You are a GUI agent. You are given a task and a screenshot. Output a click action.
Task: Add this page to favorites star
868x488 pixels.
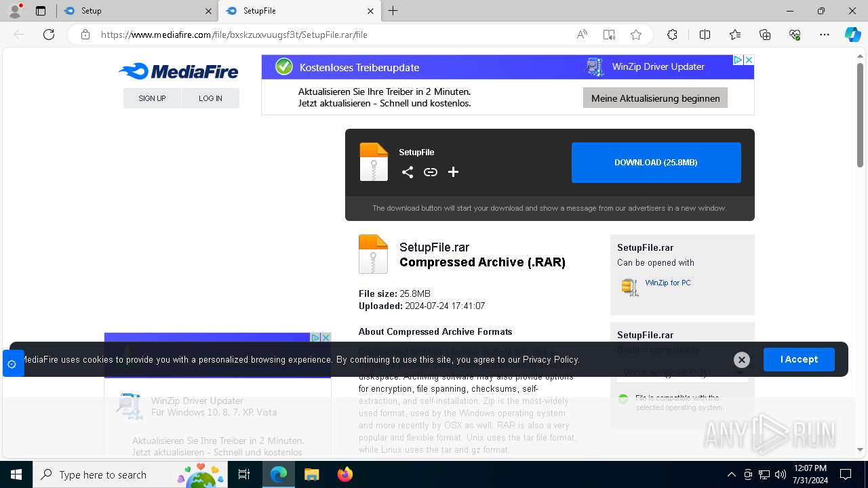(x=636, y=35)
